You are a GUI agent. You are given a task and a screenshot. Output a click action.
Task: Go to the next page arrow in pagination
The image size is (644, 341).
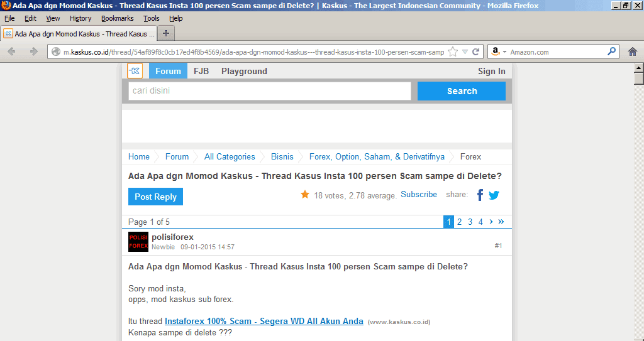[491, 222]
